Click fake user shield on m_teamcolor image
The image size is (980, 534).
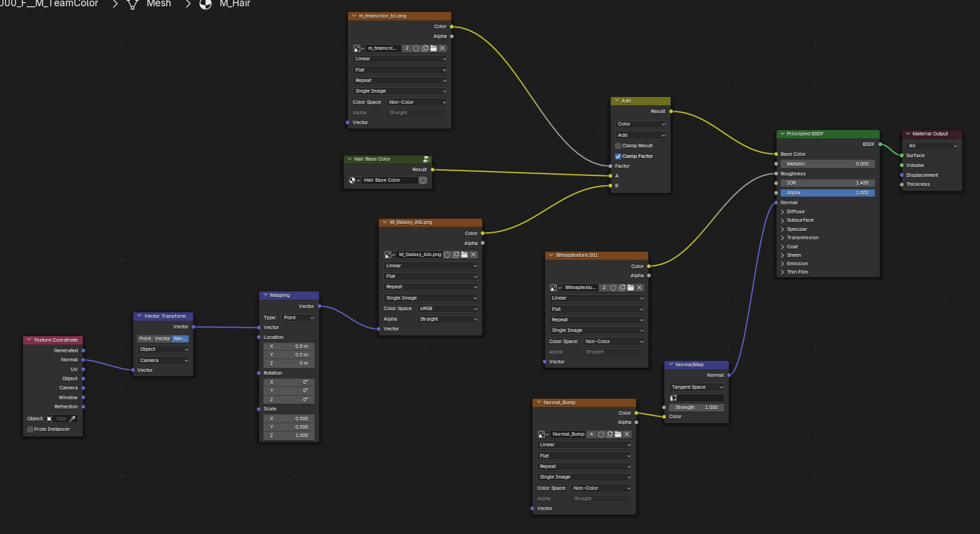pos(416,48)
